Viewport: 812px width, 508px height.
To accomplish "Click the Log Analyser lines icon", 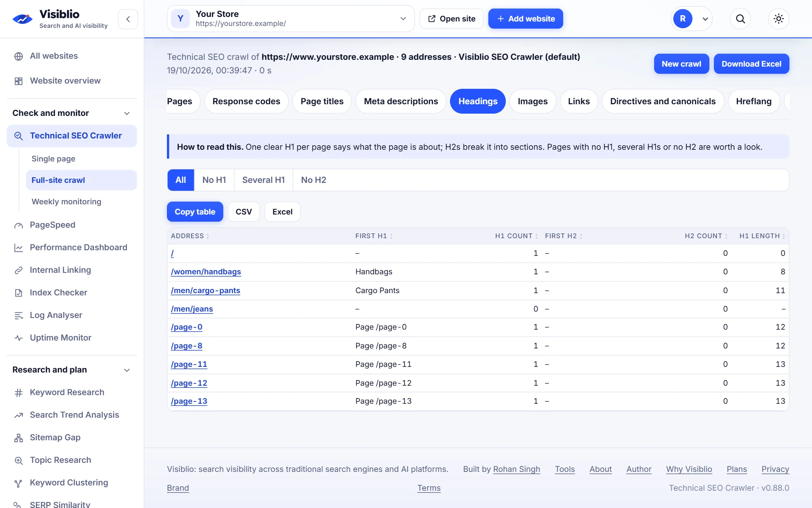I will tap(18, 315).
